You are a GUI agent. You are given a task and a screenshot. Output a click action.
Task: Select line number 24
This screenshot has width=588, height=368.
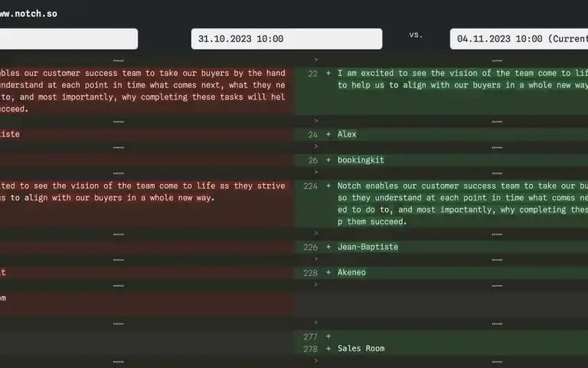pos(312,135)
